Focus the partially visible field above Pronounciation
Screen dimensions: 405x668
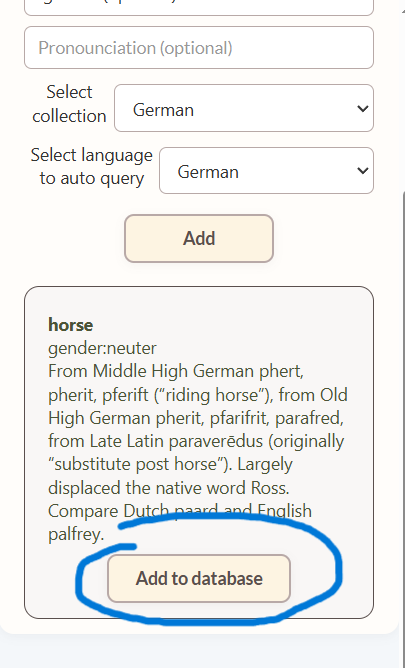pos(199,8)
